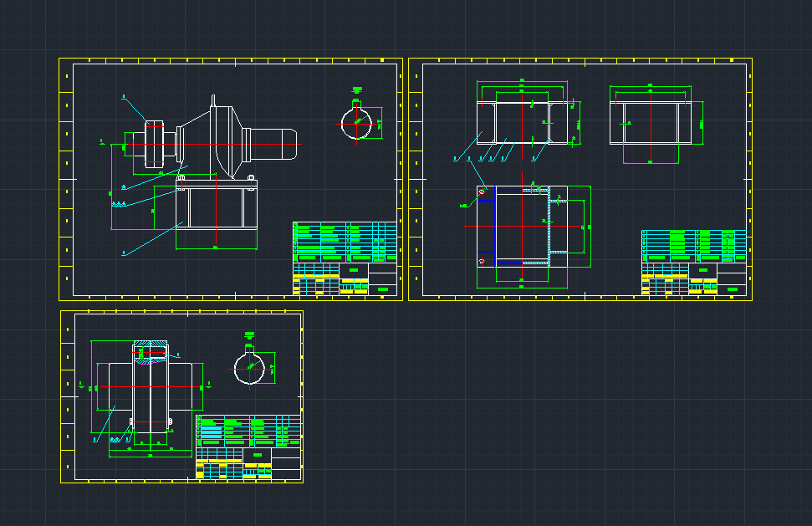The image size is (812, 526).
Task: Click the long red horizontal centerline in the bottom-left drawing
Action: point(151,387)
